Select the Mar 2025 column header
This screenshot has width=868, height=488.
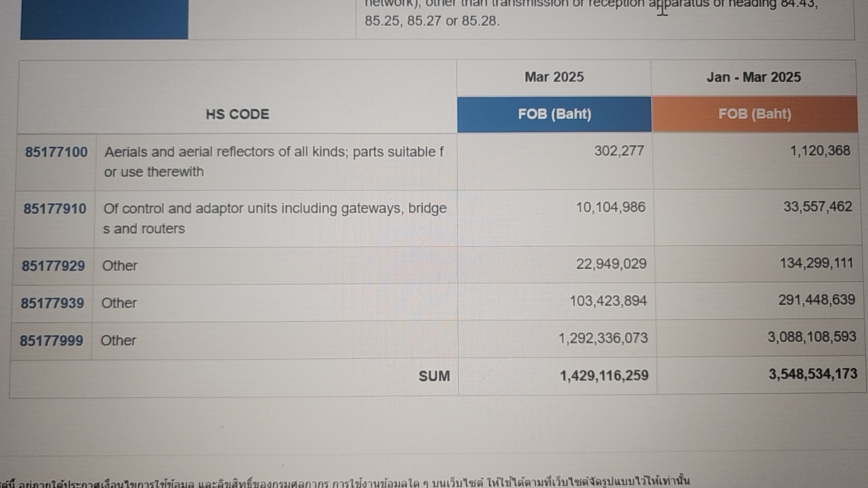(x=554, y=77)
